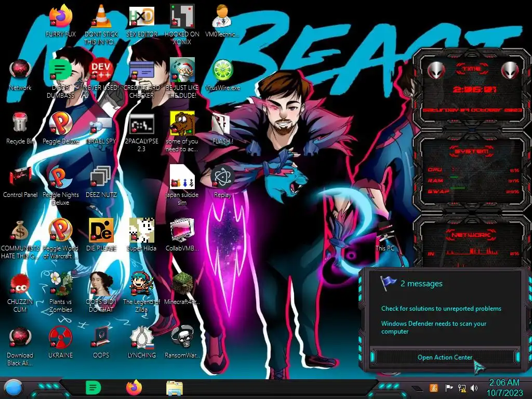Click 'Check for solutions to unreported problems'
This screenshot has height=399, width=532.
441,309
